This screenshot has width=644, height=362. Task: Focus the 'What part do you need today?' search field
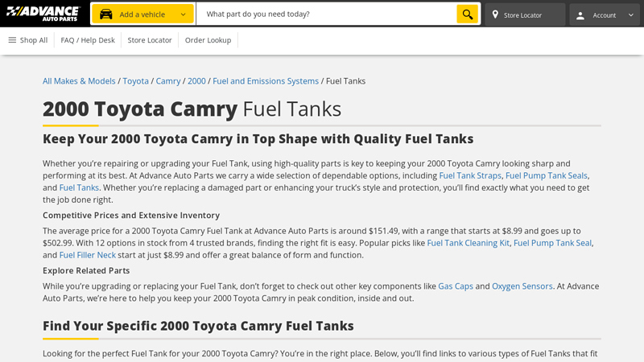(x=327, y=14)
